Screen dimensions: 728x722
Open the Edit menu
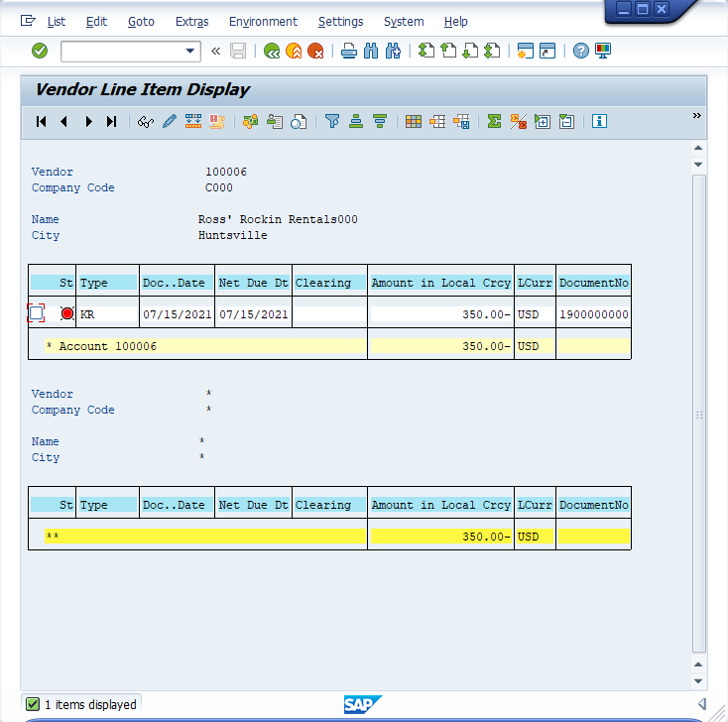[x=96, y=22]
